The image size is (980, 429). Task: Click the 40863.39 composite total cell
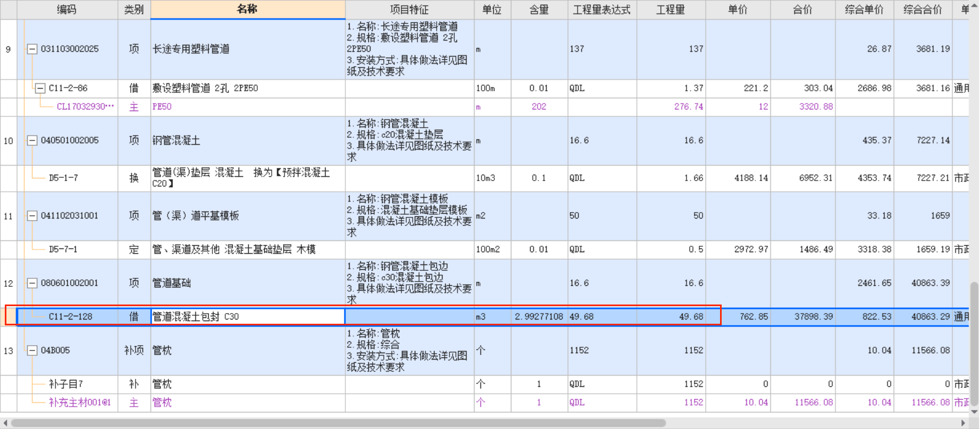(x=923, y=284)
